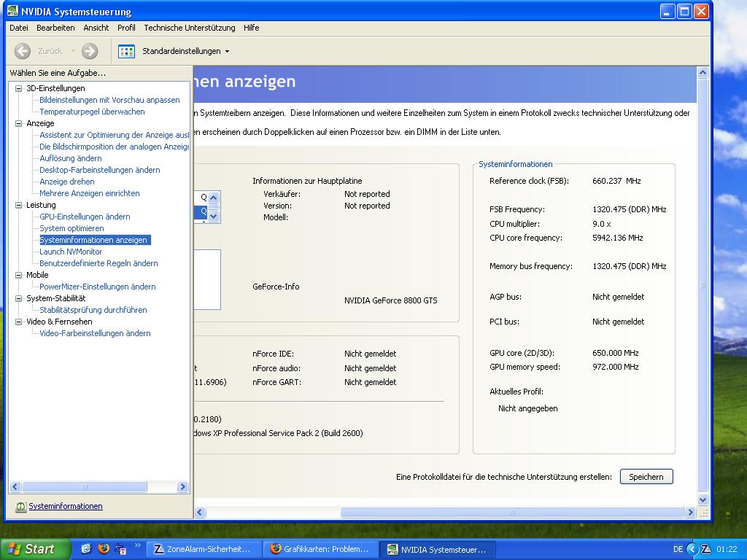Click the 01:22 system clock
This screenshot has height=560, width=747.
pyautogui.click(x=727, y=549)
